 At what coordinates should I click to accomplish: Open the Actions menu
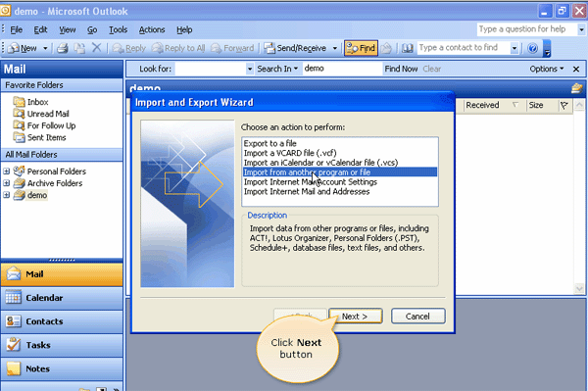point(152,29)
